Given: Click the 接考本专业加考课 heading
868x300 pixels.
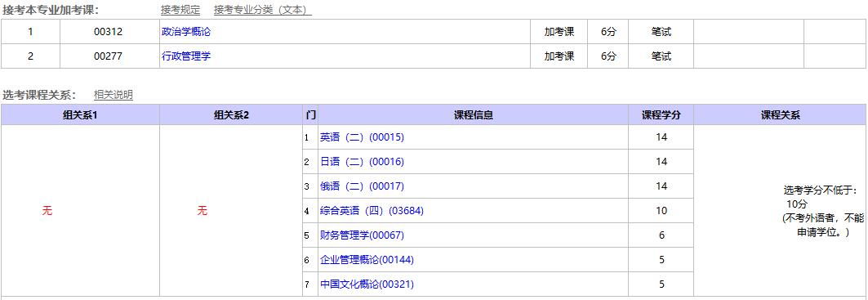Looking at the screenshot, I should pos(51,10).
